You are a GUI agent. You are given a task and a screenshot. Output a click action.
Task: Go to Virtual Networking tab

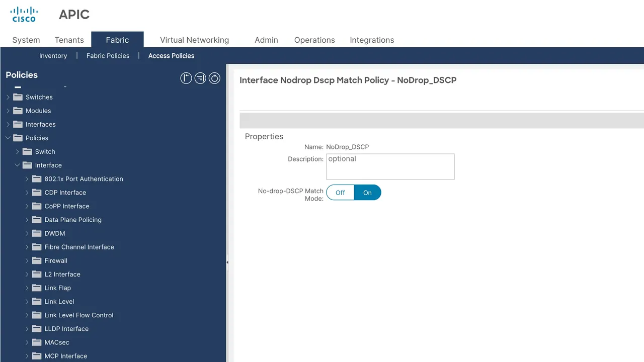tap(194, 40)
